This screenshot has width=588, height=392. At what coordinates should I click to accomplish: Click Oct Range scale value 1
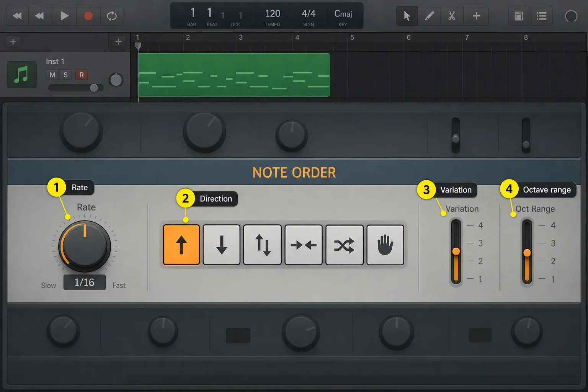[553, 279]
